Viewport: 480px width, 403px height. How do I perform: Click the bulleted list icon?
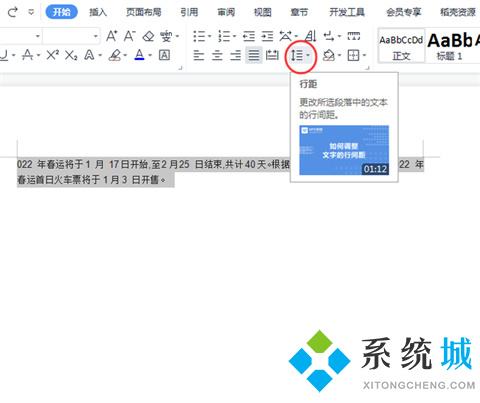pos(199,36)
